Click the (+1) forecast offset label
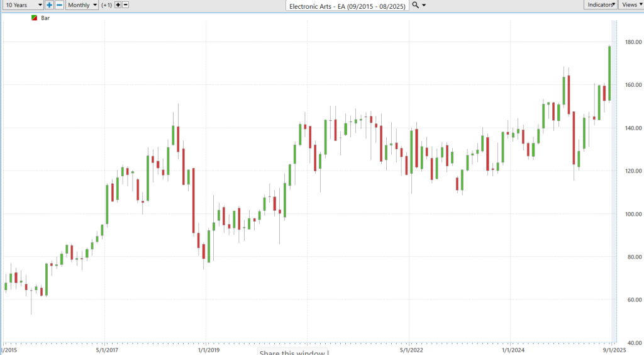 pyautogui.click(x=106, y=5)
